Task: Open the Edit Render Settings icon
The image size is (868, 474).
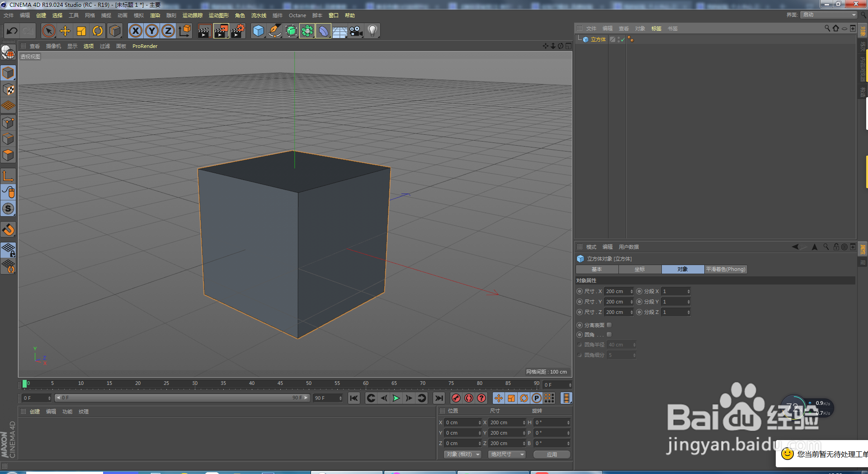Action: [238, 31]
